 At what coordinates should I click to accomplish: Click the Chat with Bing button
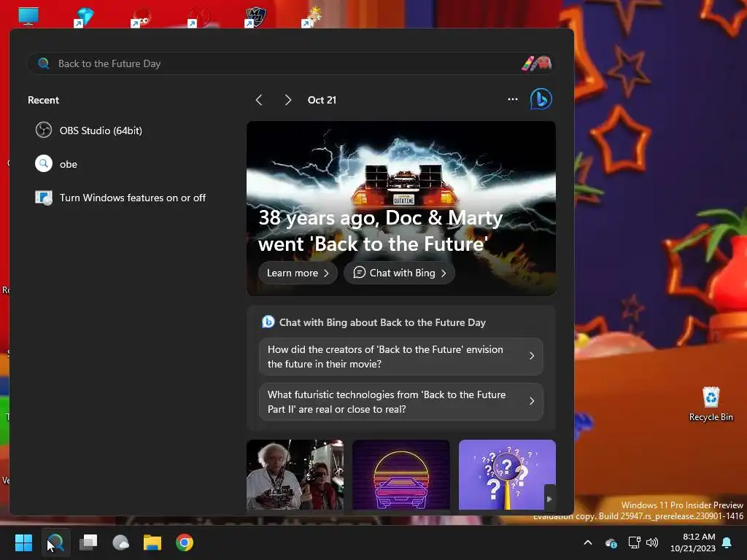399,273
